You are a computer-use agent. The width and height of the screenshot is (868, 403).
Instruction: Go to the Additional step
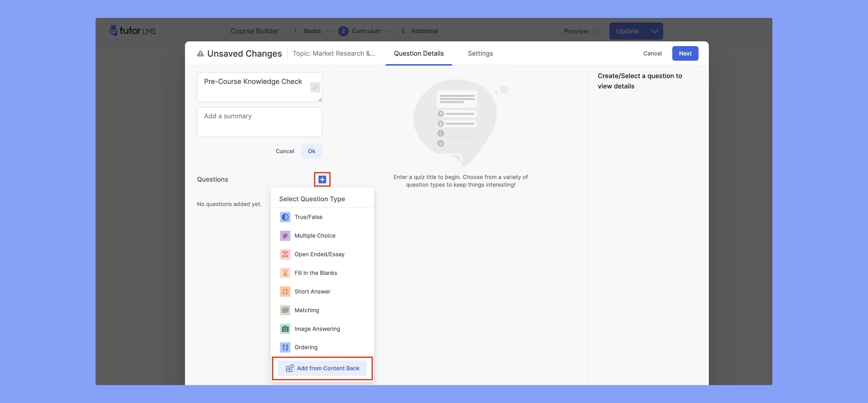pos(418,31)
